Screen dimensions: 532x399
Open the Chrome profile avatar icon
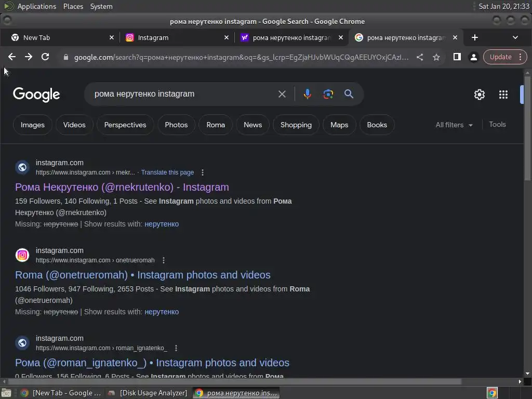(x=474, y=57)
